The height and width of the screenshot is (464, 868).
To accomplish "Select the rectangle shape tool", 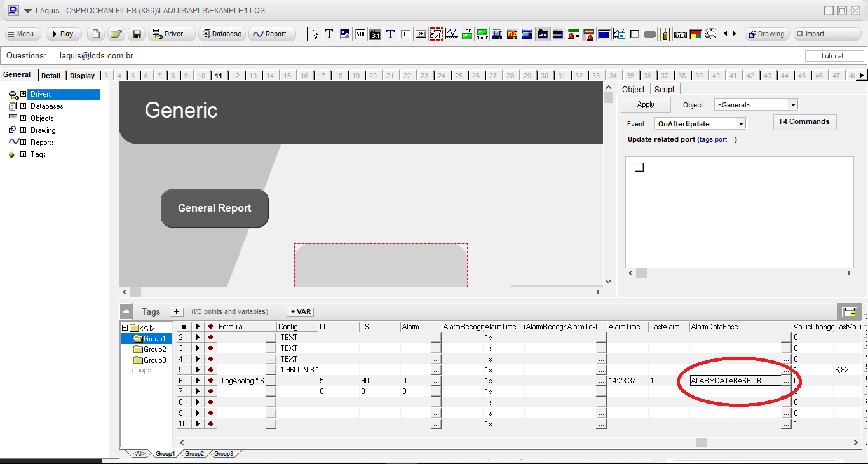I will click(635, 34).
